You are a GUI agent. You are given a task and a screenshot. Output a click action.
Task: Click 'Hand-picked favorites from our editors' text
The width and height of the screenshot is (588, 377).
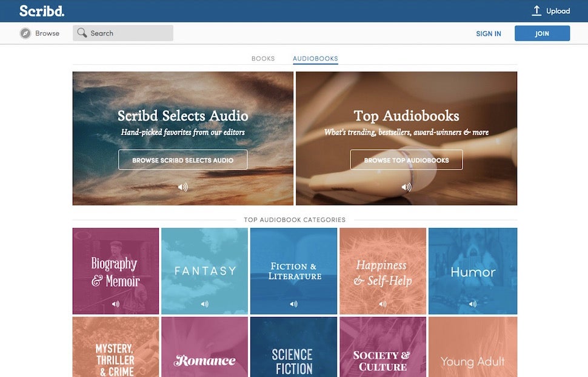tap(182, 132)
